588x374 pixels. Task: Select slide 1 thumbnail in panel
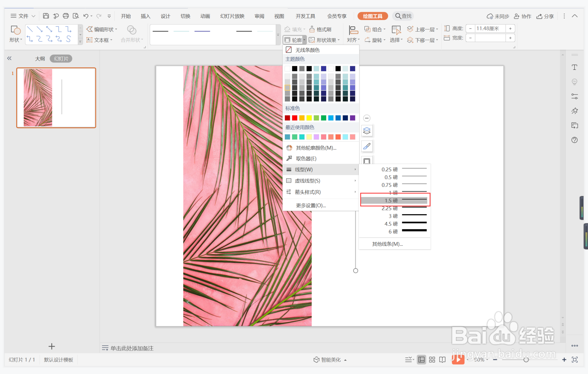point(56,98)
